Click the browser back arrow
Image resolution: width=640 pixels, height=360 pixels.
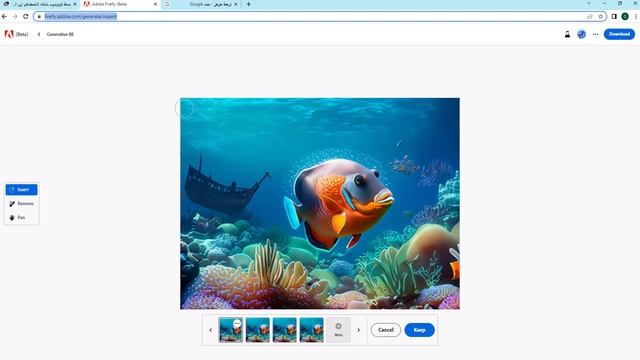tap(4, 16)
